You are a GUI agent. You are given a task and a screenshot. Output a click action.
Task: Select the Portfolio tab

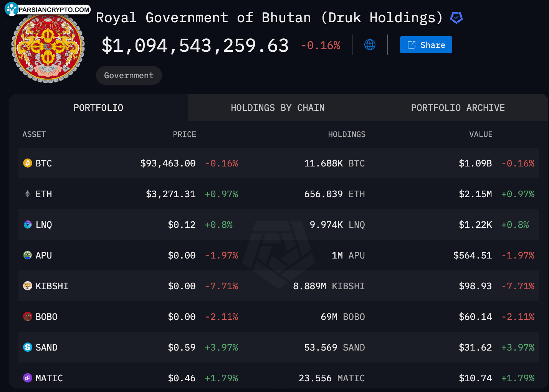coord(98,108)
